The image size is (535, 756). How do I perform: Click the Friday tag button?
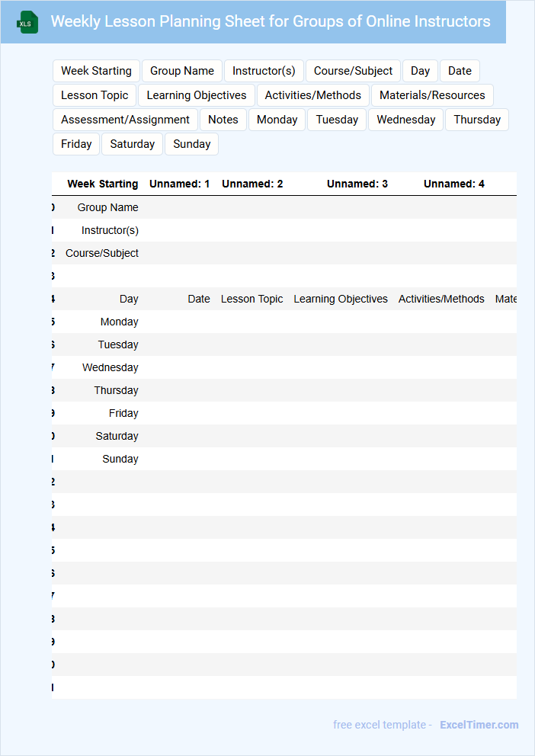tap(76, 144)
